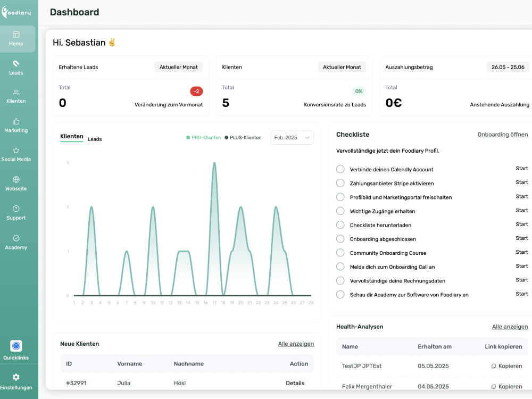The width and height of the screenshot is (532, 399).
Task: Open the Webseite globe icon
Action: point(16,179)
